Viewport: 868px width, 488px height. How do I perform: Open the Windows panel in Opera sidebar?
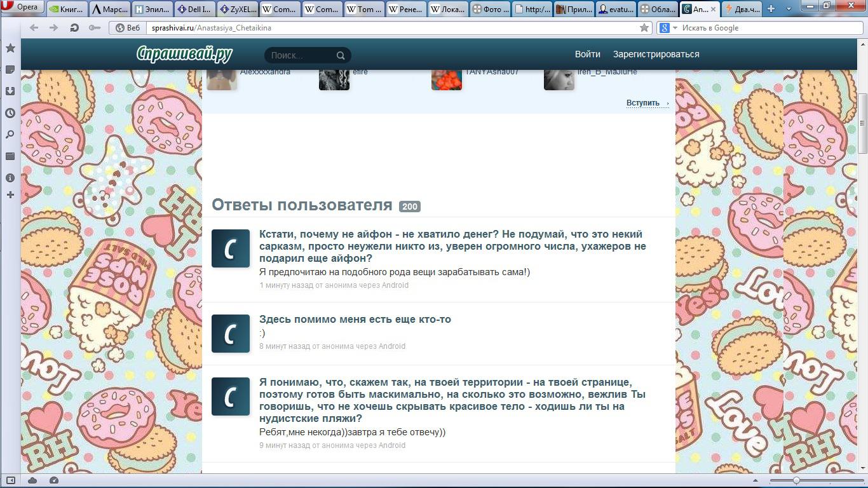click(10, 156)
